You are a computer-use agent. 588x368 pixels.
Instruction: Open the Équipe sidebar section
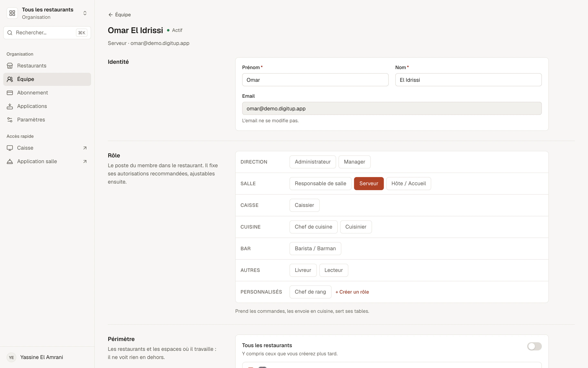point(47,79)
